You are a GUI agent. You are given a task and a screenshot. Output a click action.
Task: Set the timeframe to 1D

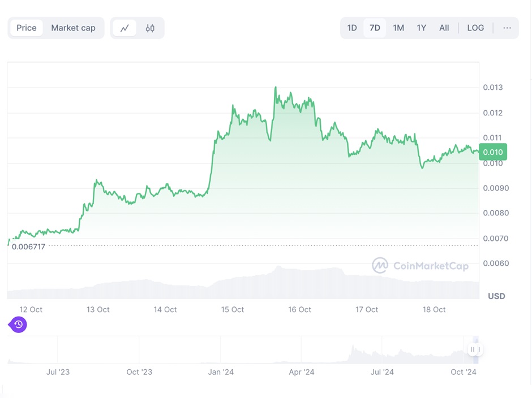(352, 28)
